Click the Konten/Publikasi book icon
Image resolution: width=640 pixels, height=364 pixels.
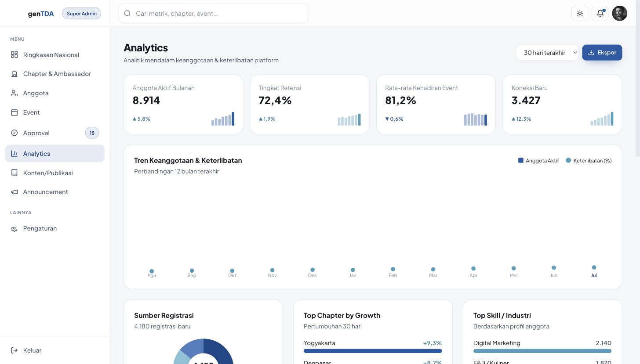click(15, 173)
